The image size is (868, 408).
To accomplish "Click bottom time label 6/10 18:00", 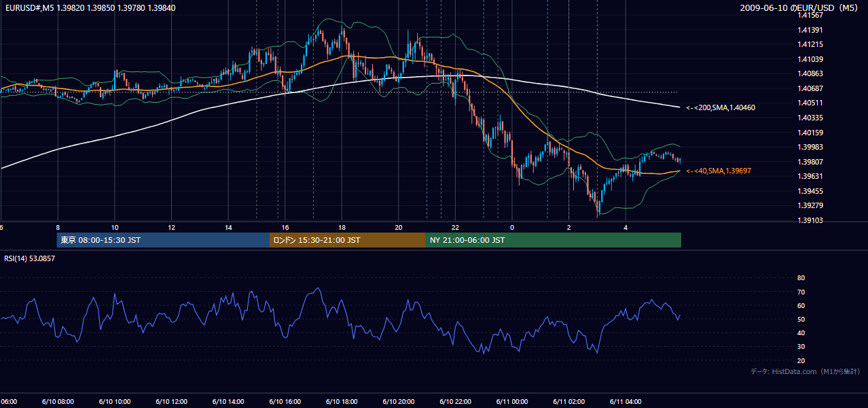I will point(342,401).
